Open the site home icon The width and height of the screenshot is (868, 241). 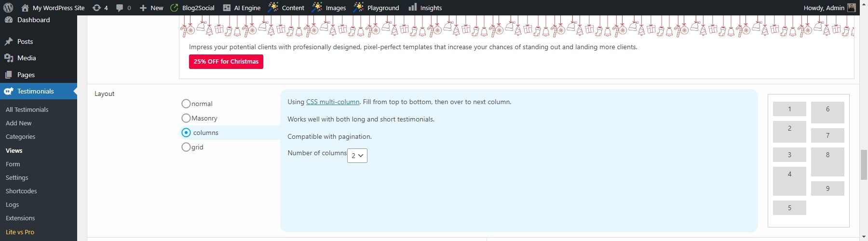pyautogui.click(x=25, y=8)
